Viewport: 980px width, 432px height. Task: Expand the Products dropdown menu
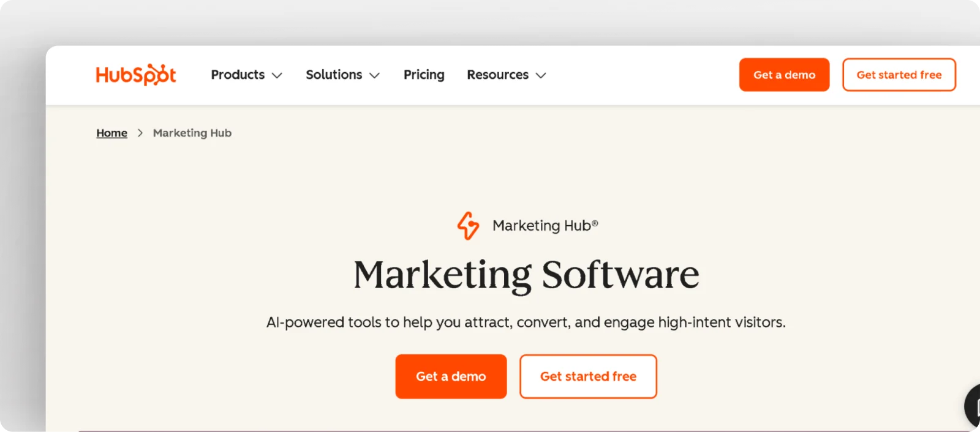(x=277, y=75)
